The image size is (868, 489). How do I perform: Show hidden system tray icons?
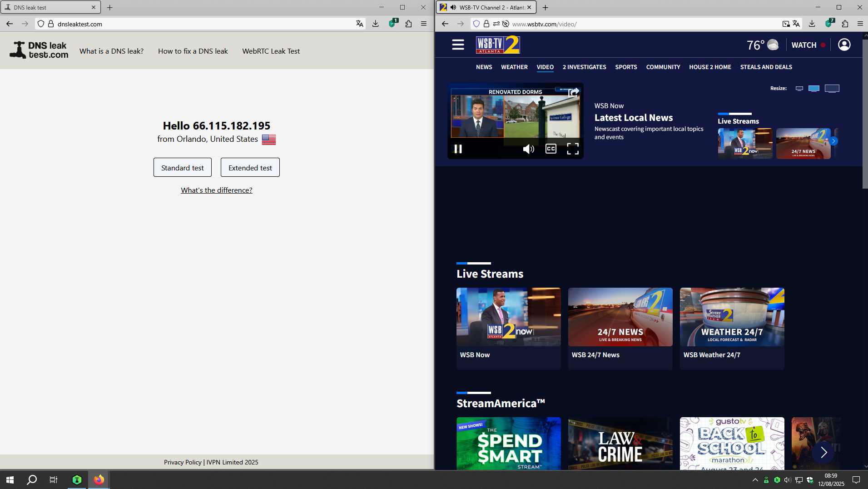(x=755, y=479)
